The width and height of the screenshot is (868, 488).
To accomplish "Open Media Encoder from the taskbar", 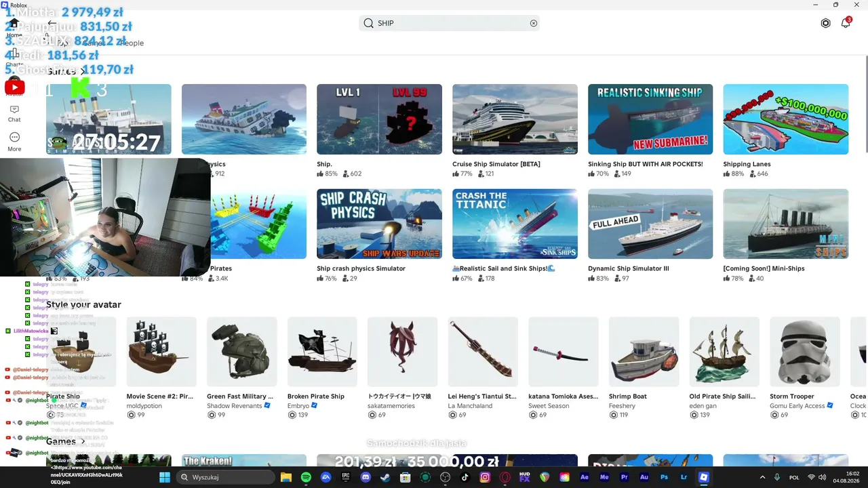I will [x=604, y=477].
